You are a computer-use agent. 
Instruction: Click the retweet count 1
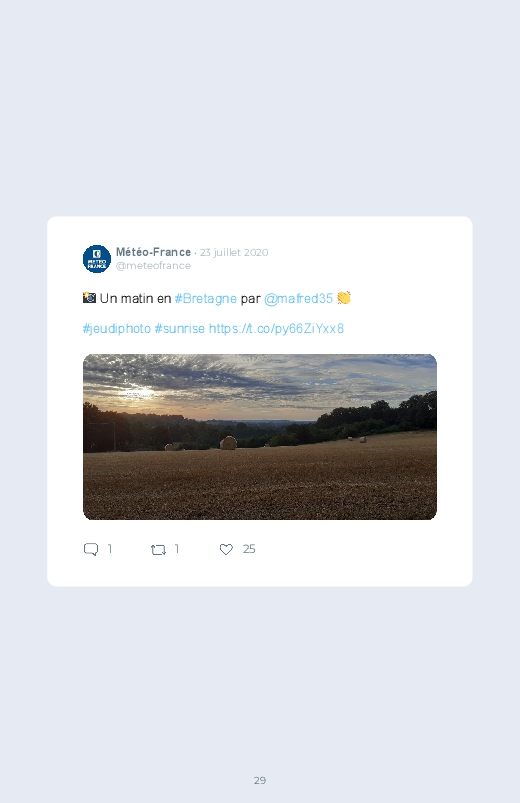click(177, 549)
